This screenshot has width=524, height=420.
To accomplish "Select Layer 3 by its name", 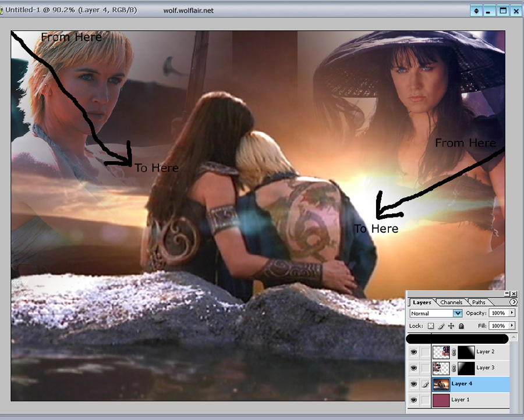I will (485, 368).
